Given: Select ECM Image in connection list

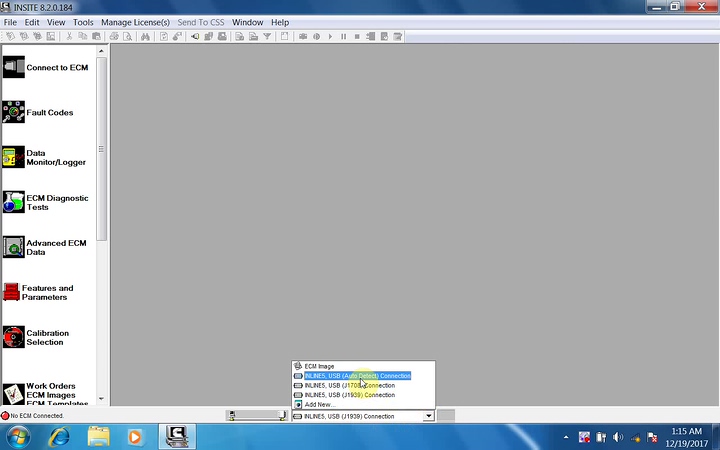Looking at the screenshot, I should click(x=363, y=366).
